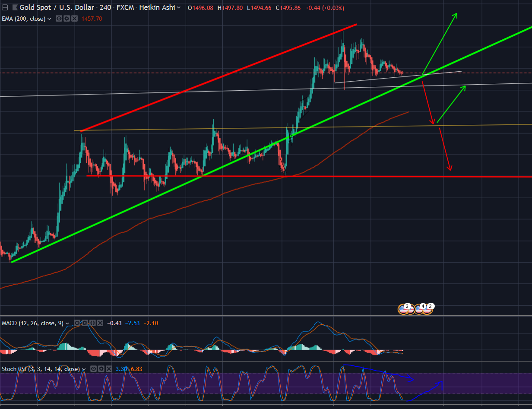The height and width of the screenshot is (409, 532).
Task: Remove Stoch RSI using its X icon
Action: [108, 369]
